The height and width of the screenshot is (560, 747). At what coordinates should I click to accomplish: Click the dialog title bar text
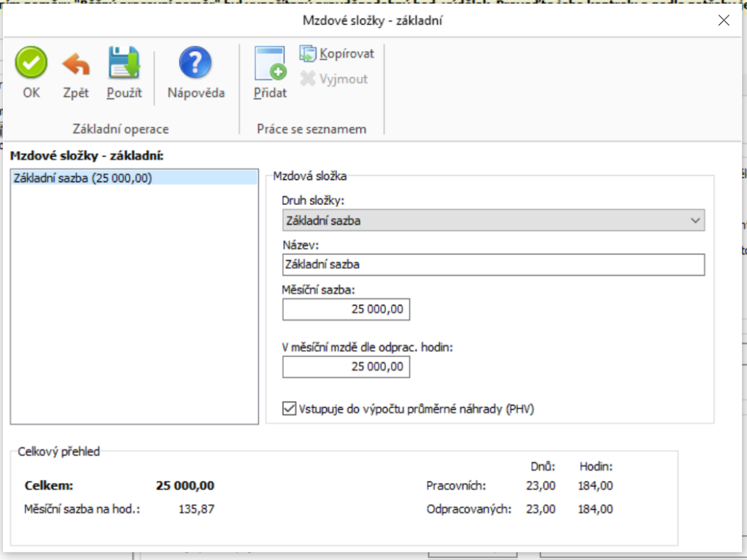[373, 20]
